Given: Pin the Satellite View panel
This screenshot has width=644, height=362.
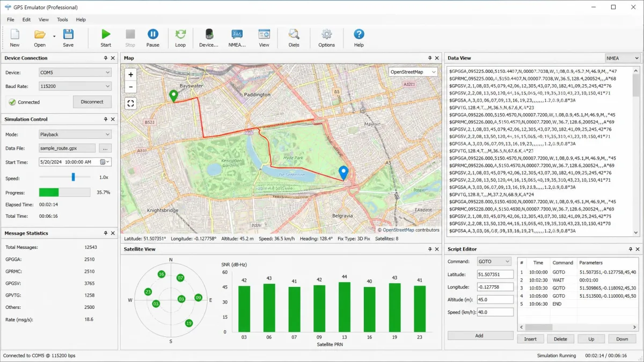Looking at the screenshot, I should click(430, 249).
